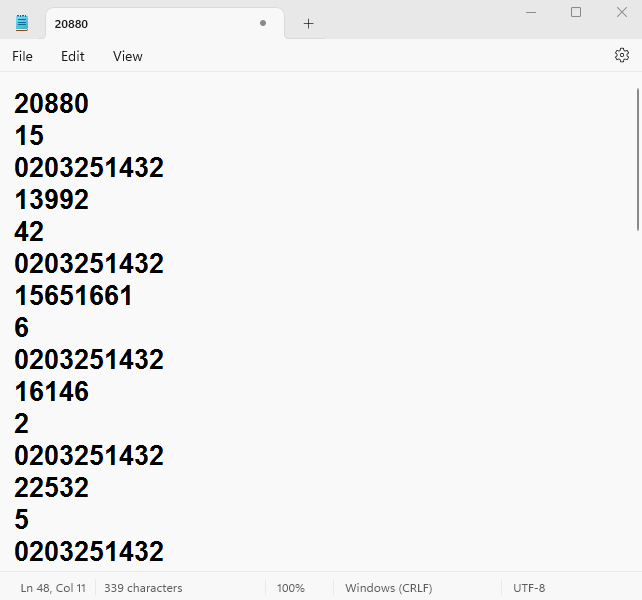Place cursor on the 15651661 line
This screenshot has height=600, width=642.
click(73, 296)
